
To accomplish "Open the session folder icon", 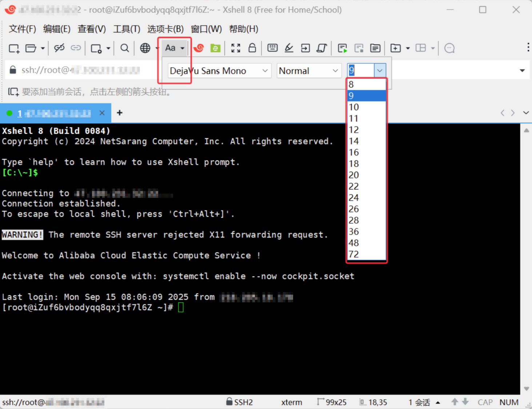I will (x=31, y=48).
